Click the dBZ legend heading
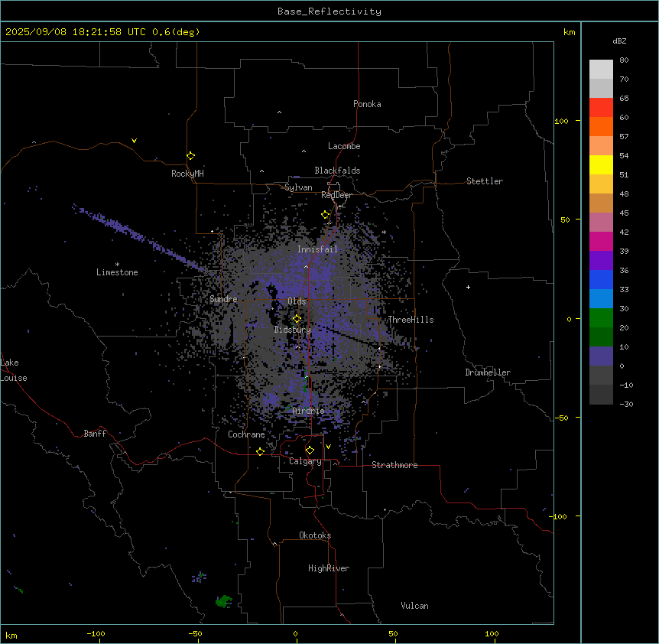 pyautogui.click(x=619, y=41)
